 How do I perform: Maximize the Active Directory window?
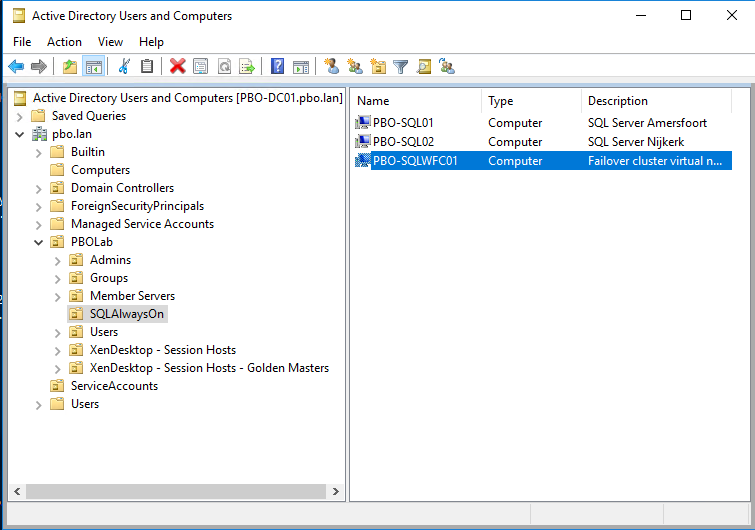(x=686, y=15)
